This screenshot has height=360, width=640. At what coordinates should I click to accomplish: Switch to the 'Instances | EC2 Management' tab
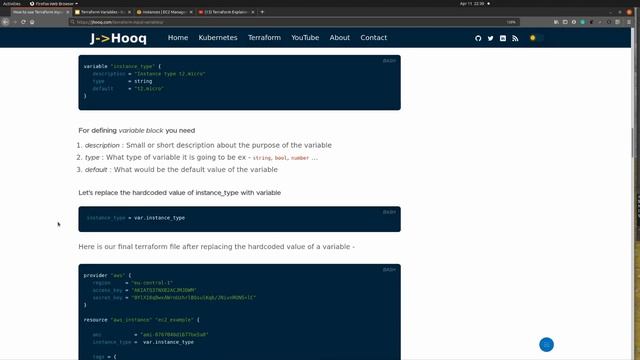click(x=164, y=12)
